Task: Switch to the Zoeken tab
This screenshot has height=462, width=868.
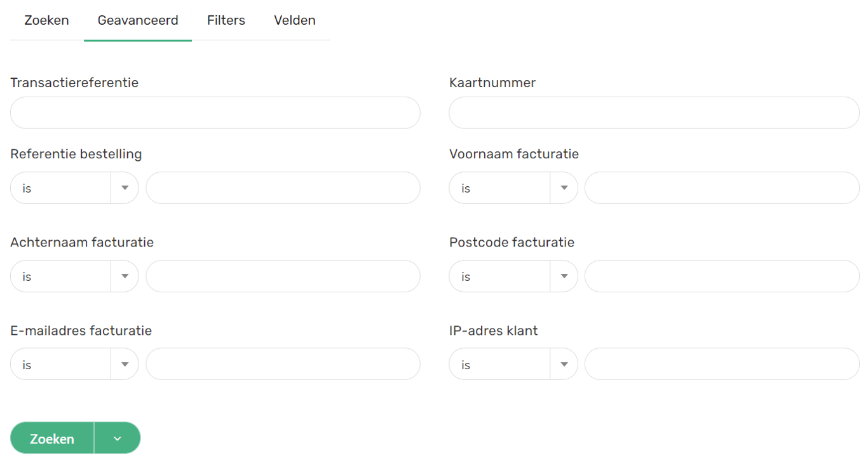Action: tap(46, 20)
